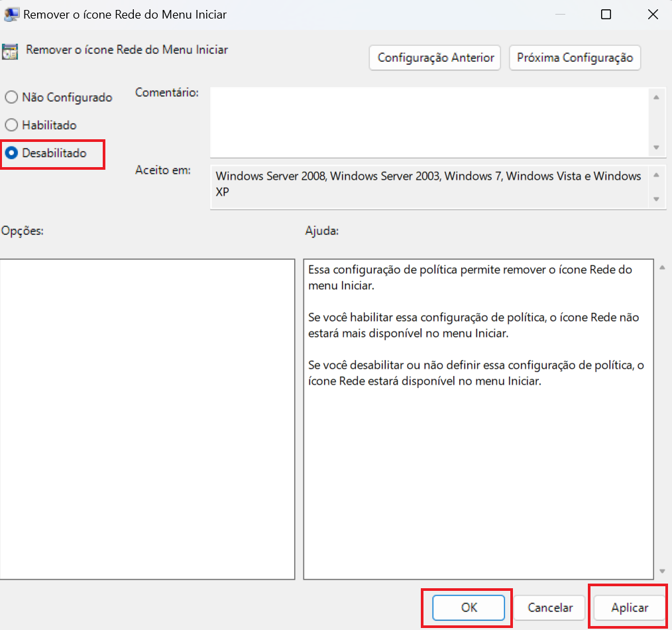Click Comentário scrollbar up arrow
This screenshot has width=672, height=630.
pyautogui.click(x=656, y=97)
